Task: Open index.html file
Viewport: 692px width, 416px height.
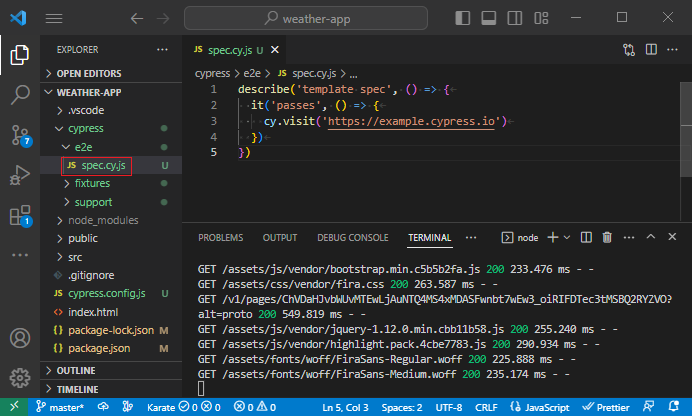Action: tap(111, 312)
